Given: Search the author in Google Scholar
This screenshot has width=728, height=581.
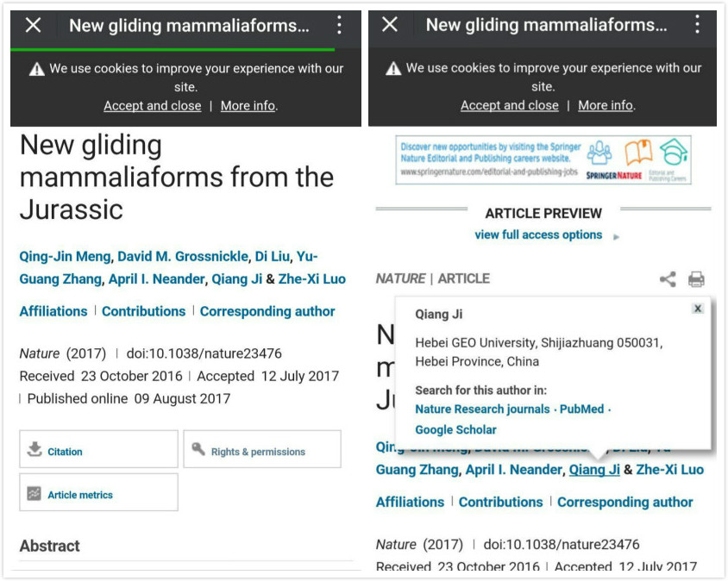Looking at the screenshot, I should [455, 429].
